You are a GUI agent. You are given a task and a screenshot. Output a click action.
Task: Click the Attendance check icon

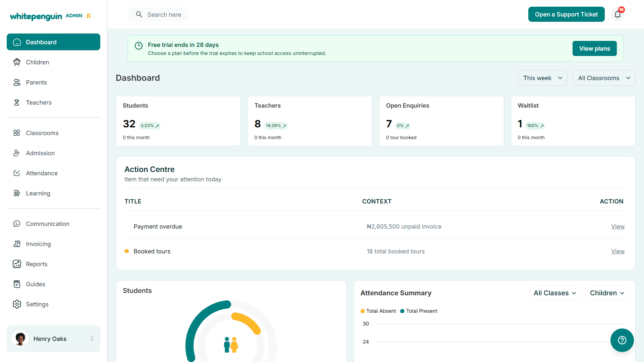17,173
